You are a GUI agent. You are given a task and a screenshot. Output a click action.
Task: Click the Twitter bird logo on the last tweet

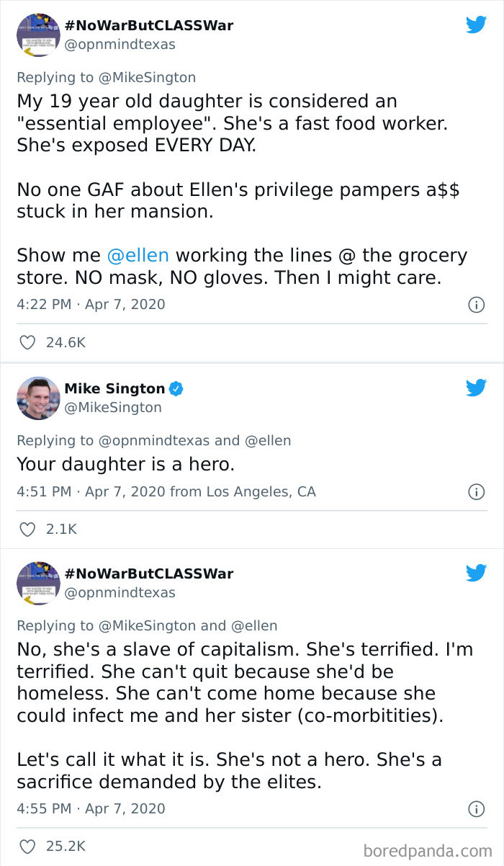476,573
